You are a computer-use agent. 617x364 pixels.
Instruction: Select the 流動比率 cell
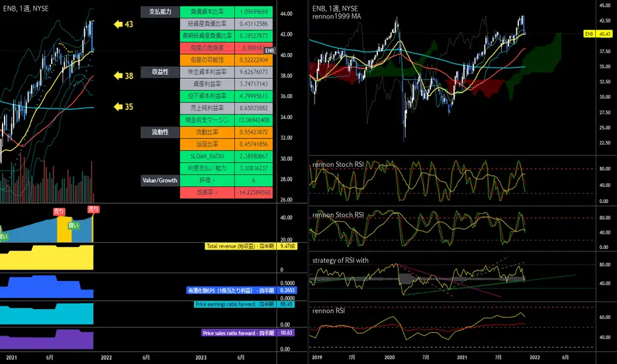point(207,132)
